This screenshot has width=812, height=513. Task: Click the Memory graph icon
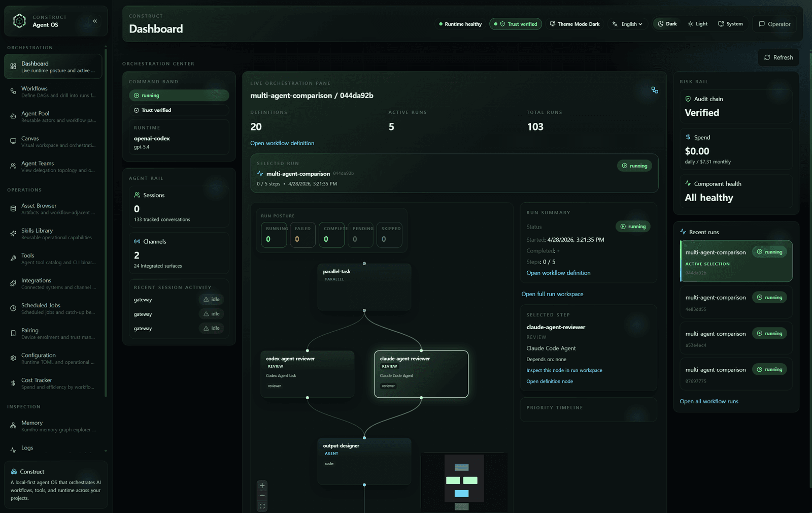click(13, 426)
